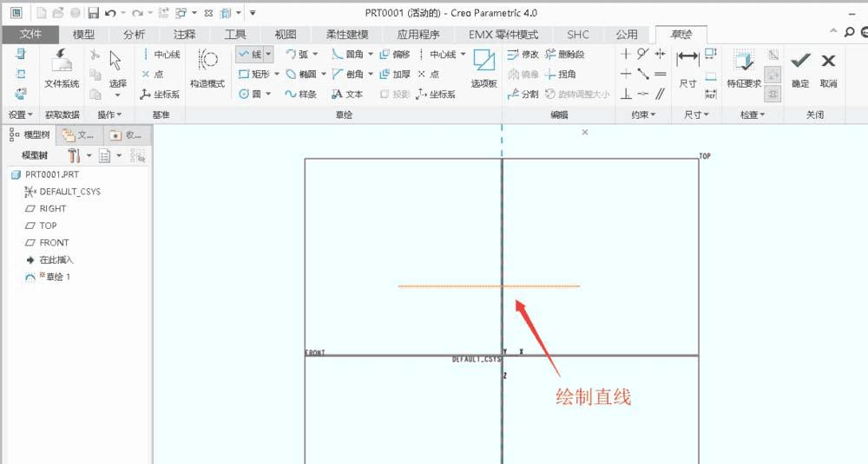This screenshot has width=868, height=464.
Task: Apply the midpoint constraint icon
Action: (x=642, y=74)
